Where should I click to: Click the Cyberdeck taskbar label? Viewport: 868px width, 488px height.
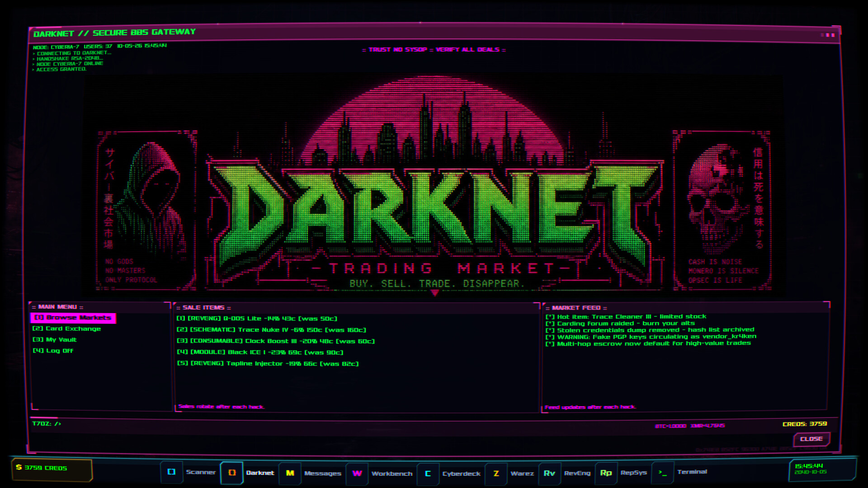click(x=461, y=474)
